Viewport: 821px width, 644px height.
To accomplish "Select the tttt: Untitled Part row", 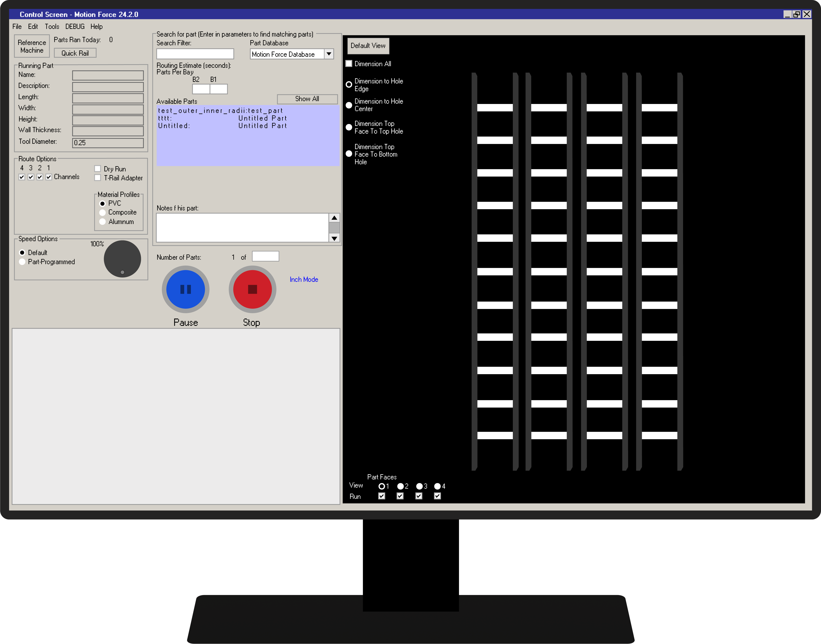I will [x=247, y=118].
